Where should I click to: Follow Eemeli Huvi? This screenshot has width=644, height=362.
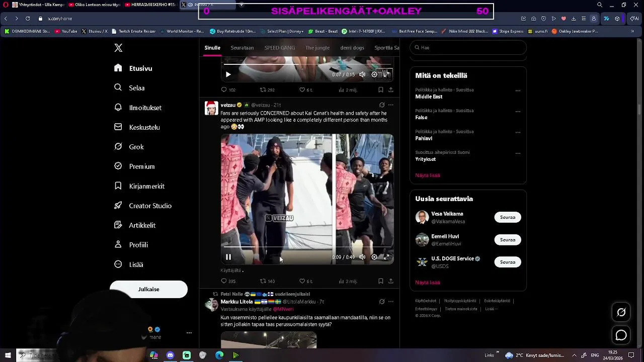click(x=508, y=240)
